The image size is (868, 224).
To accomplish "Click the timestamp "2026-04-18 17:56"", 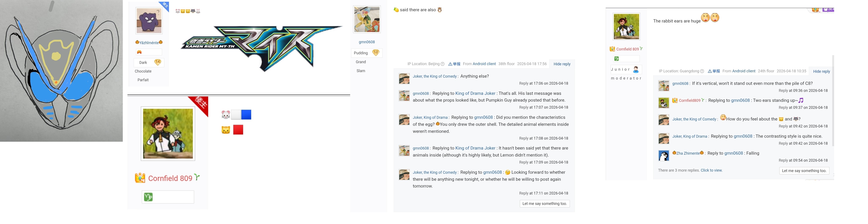I will point(532,64).
